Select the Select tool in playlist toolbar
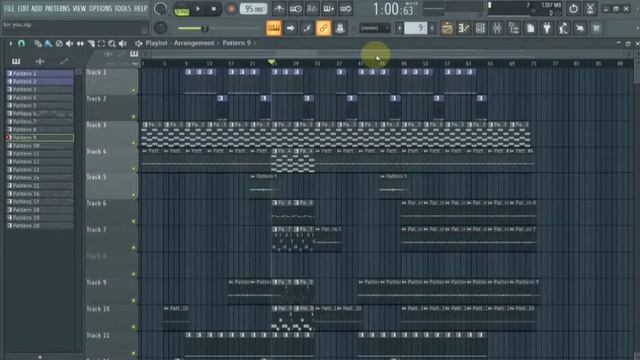This screenshot has height=360, width=640. pos(101,43)
